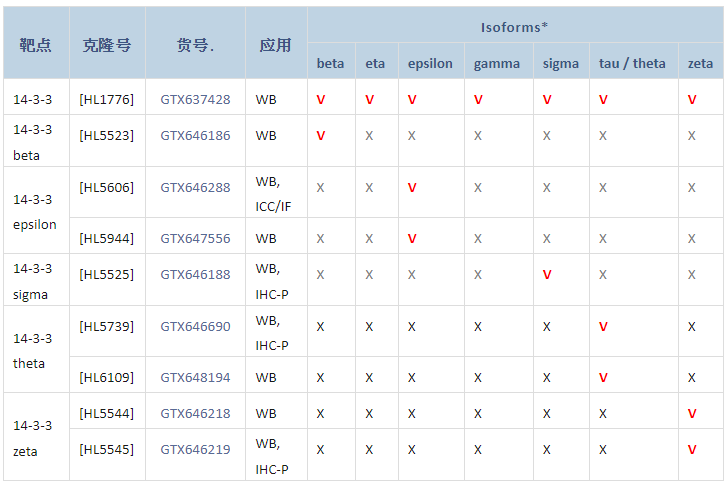Open catalog number link GTX647556
Viewport: 727px width, 488px height.
click(x=195, y=239)
